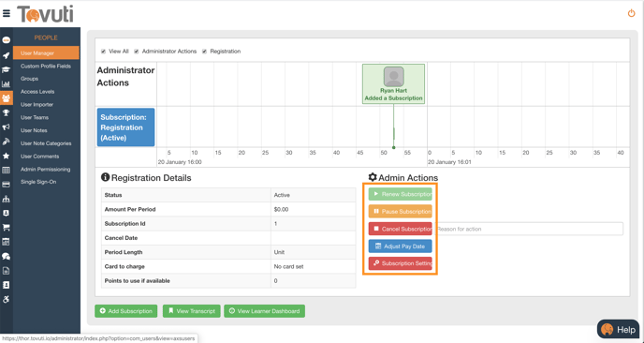Toggle the Registration checkbox

point(205,52)
